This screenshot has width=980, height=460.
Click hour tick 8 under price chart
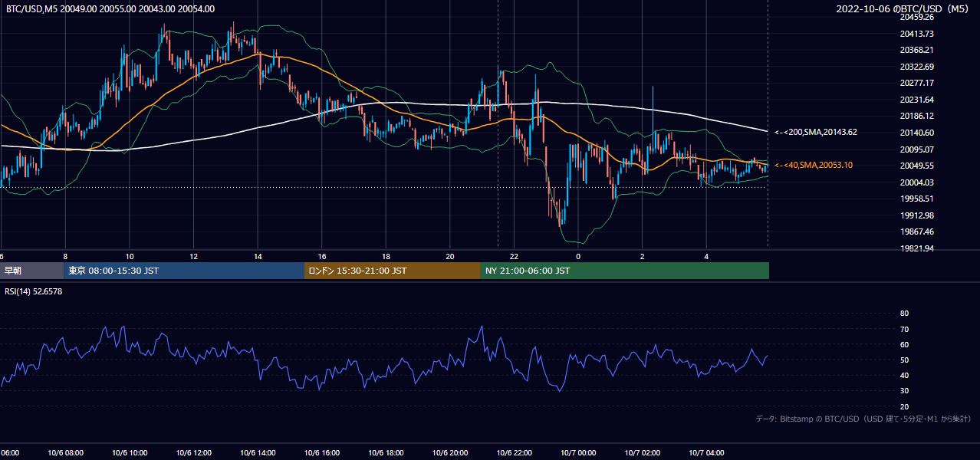point(65,256)
